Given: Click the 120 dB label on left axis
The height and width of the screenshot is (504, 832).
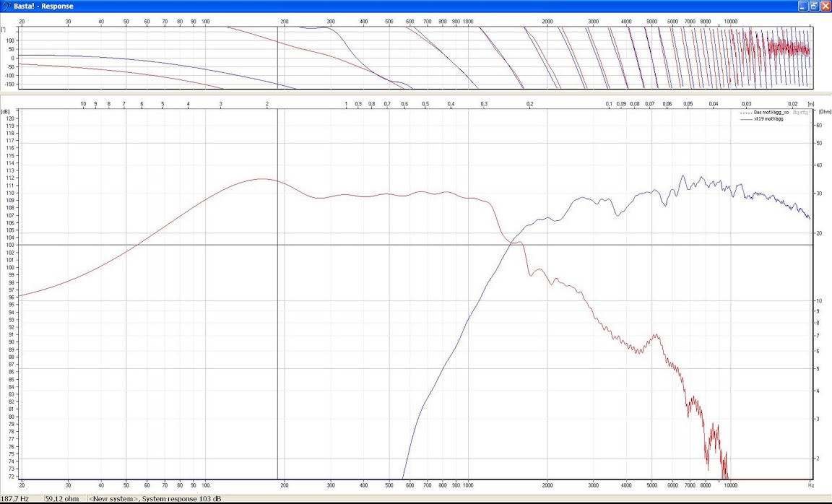Looking at the screenshot, I should 9,118.
